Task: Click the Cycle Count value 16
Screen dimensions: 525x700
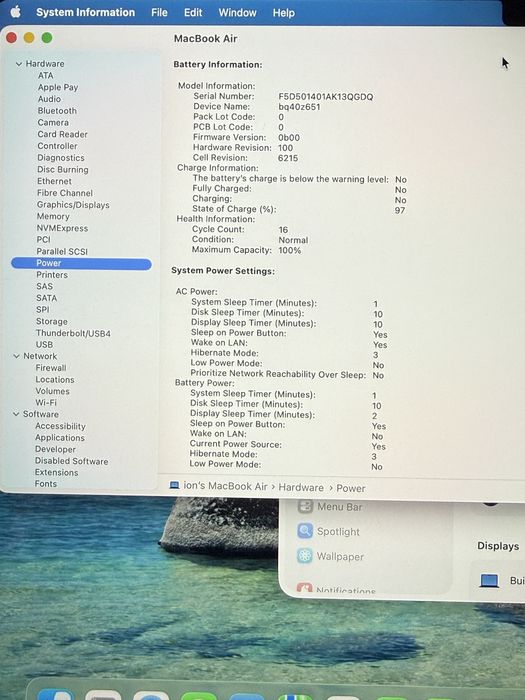Action: [x=283, y=230]
